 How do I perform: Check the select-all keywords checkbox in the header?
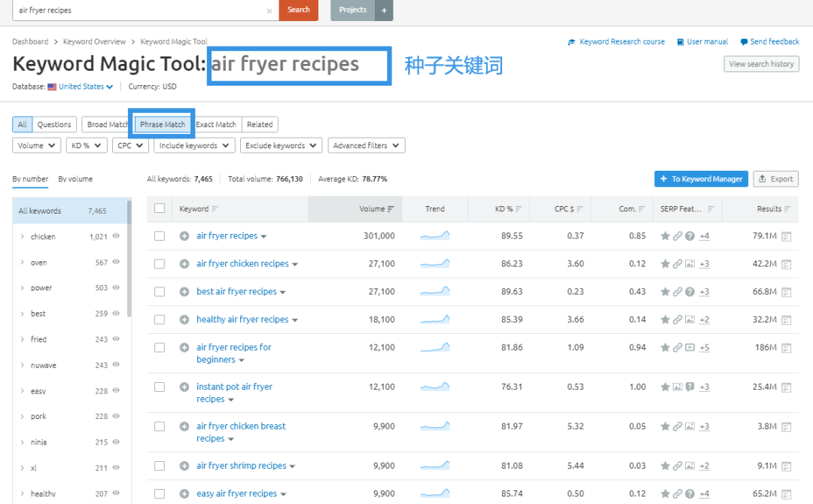pyautogui.click(x=160, y=208)
